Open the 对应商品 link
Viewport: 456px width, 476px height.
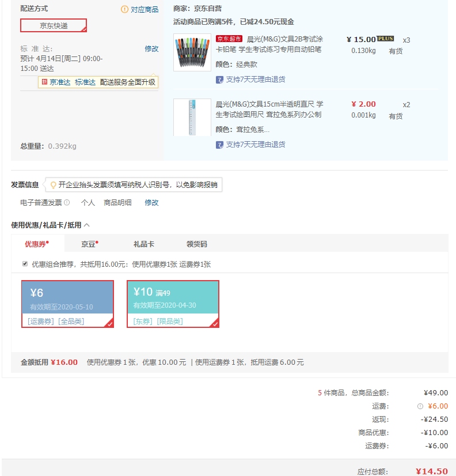coord(145,10)
